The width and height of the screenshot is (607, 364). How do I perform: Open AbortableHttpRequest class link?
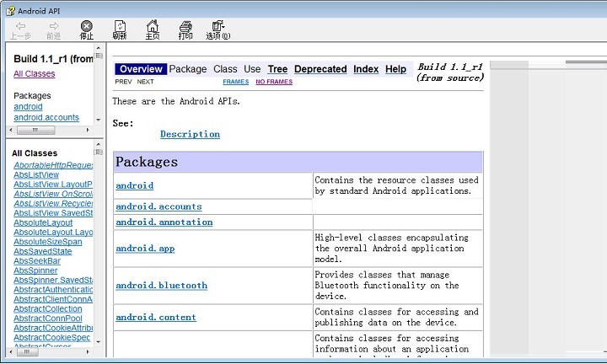pos(53,165)
